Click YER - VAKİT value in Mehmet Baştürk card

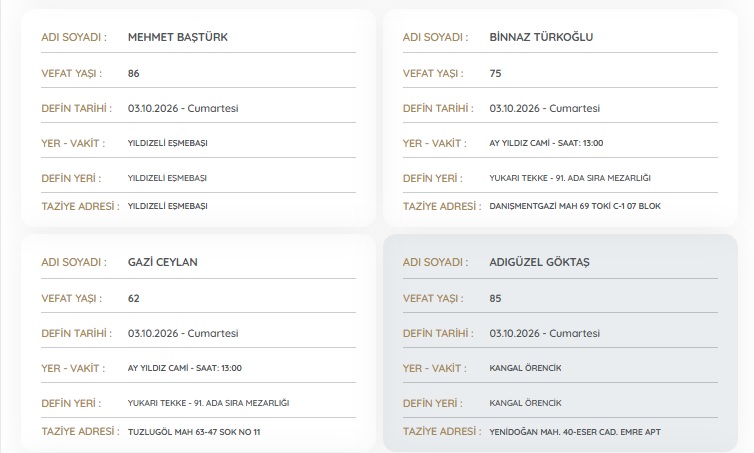[x=167, y=143]
